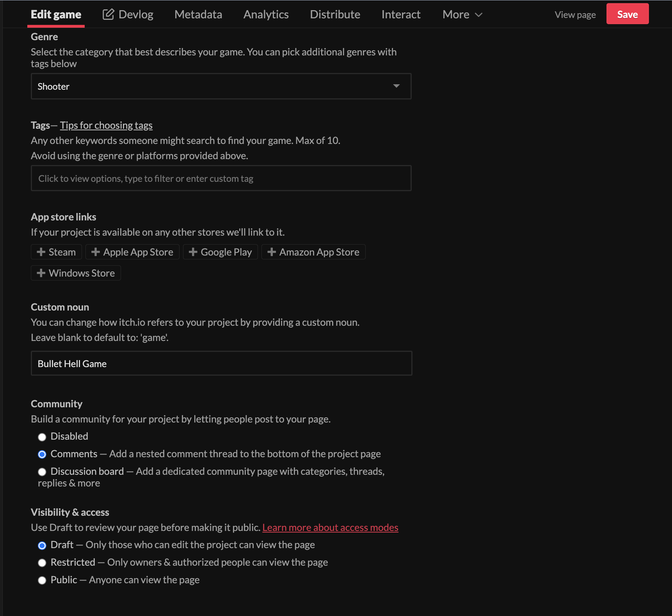Add a Windows Store link

tap(76, 273)
